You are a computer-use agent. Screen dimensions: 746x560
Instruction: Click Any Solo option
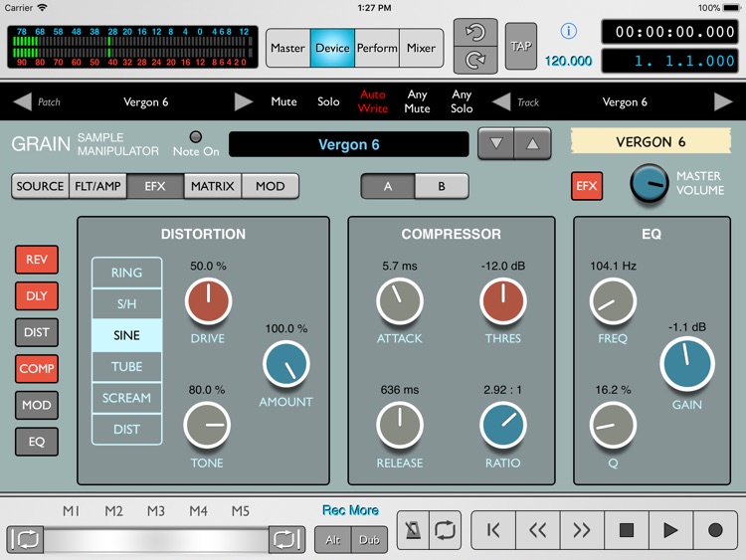462,101
